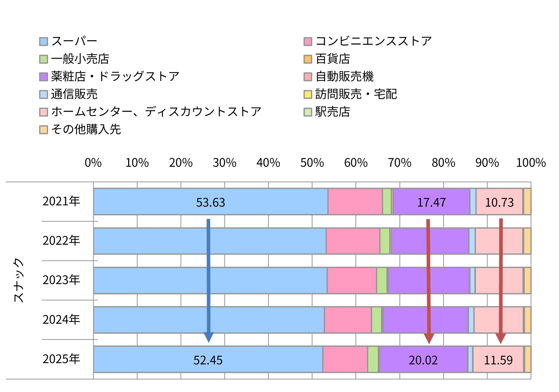This screenshot has height=392, width=559.
Task: Select the orange 百貨店 legend swatch
Action: 308,59
